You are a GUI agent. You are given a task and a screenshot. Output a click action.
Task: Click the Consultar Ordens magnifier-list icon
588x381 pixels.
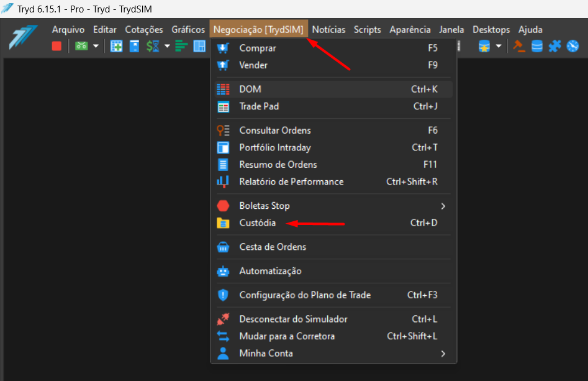223,131
